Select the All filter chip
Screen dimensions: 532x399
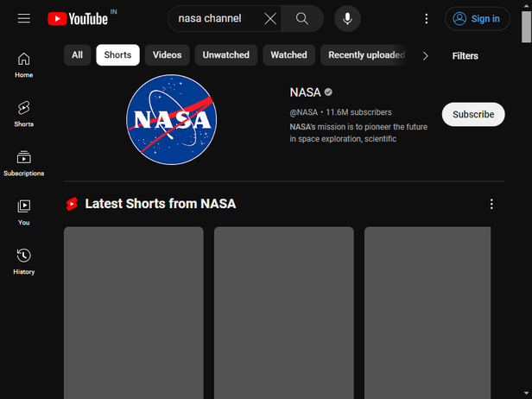pos(77,55)
